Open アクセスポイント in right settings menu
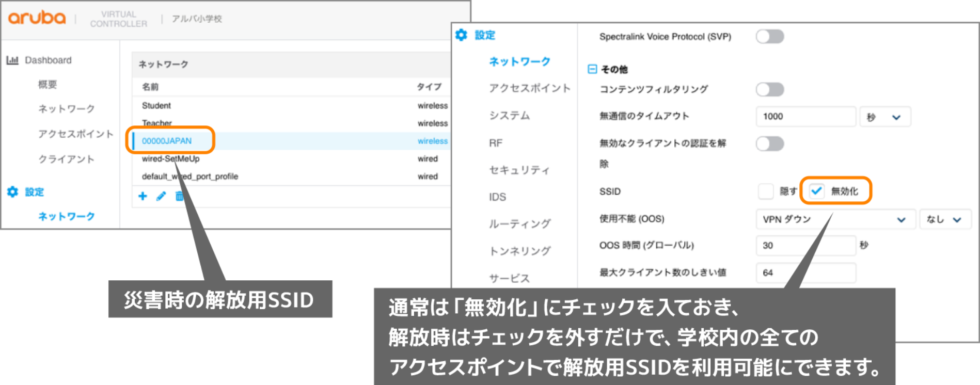 [x=530, y=88]
